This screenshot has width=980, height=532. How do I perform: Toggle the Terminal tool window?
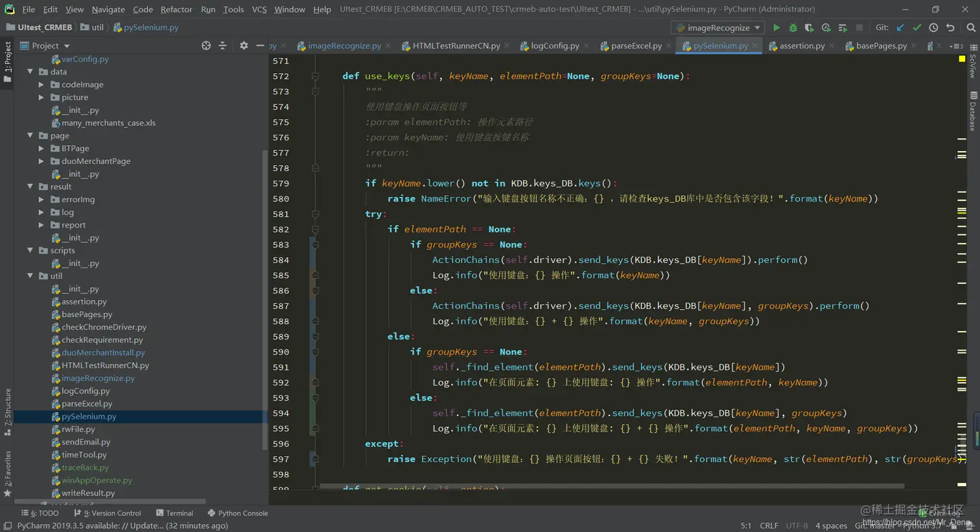click(174, 513)
